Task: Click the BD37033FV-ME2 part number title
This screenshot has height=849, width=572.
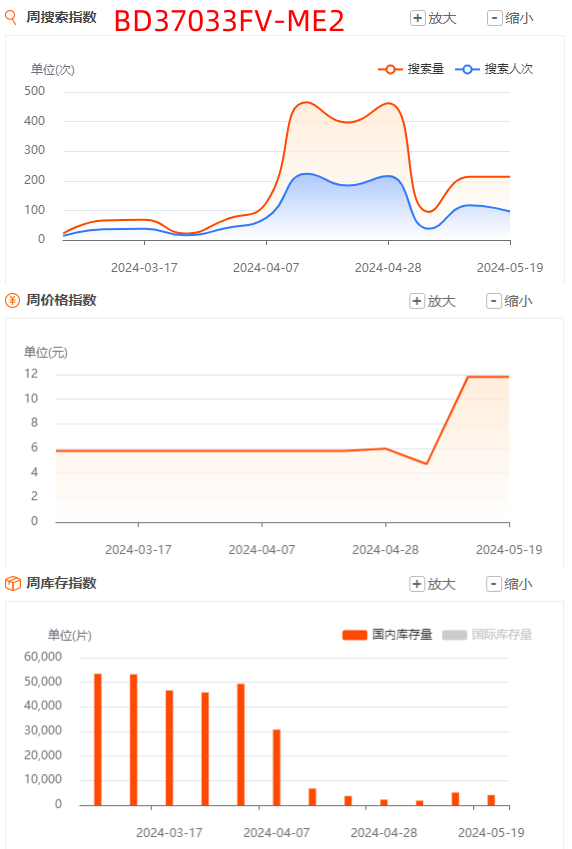Action: click(229, 22)
